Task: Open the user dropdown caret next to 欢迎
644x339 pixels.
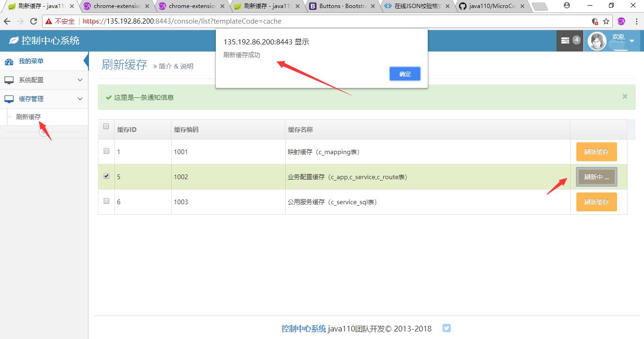Action: coord(632,41)
